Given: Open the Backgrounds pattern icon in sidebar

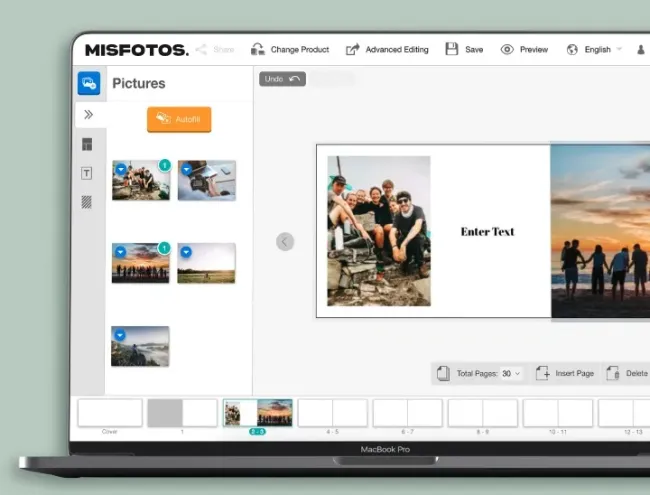Looking at the screenshot, I should 88,201.
